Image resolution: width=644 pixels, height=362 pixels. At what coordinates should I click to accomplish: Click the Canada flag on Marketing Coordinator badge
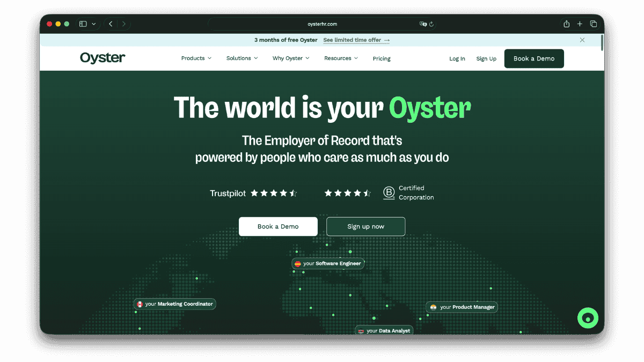point(140,304)
